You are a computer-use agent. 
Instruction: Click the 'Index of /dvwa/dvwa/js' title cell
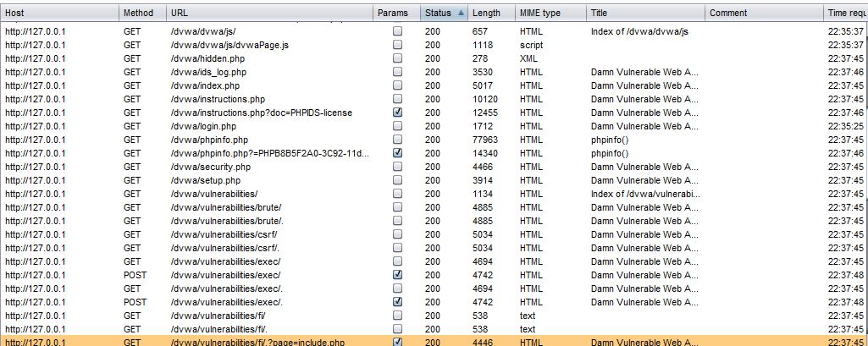pos(639,31)
